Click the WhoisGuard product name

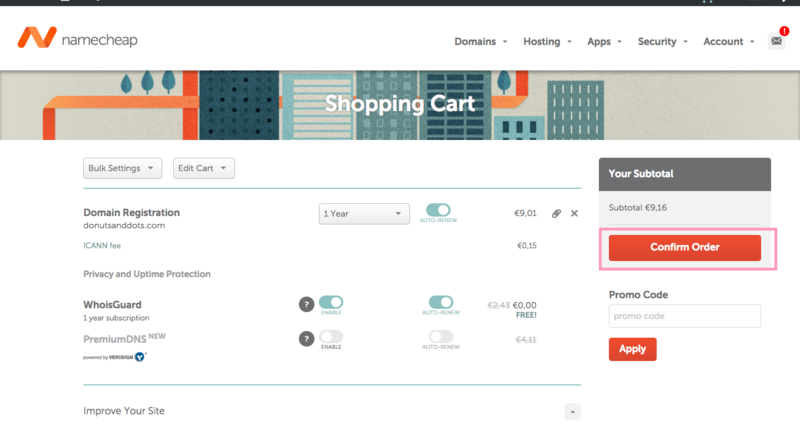click(112, 304)
